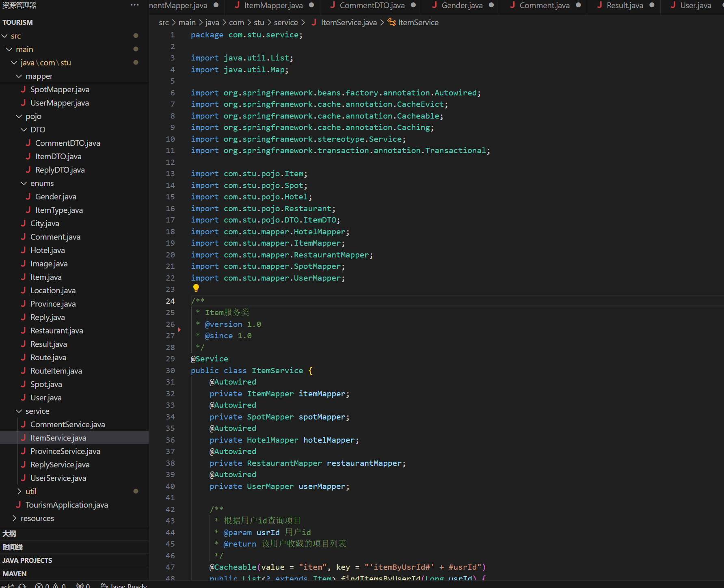Click the lightbulb quick-fix icon in the editor

(196, 288)
